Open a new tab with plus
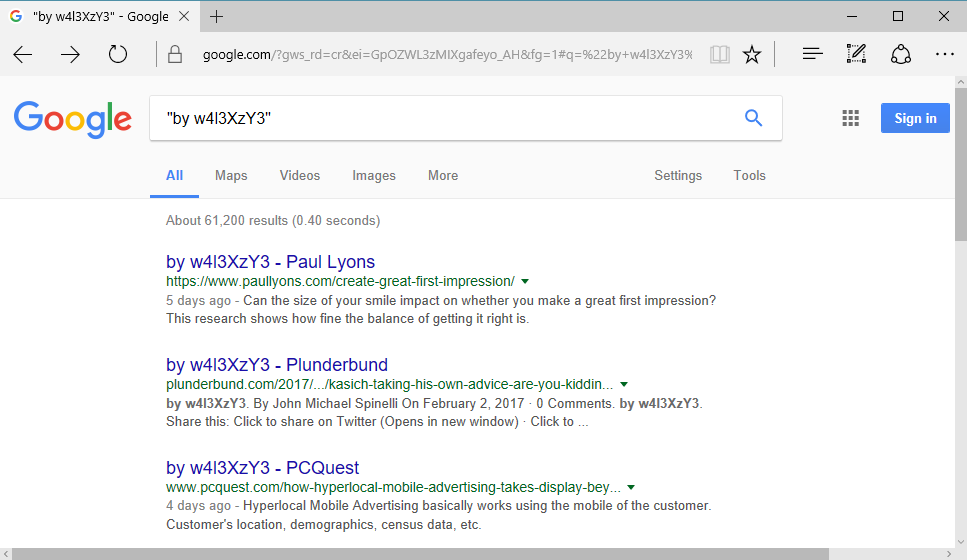 click(216, 17)
